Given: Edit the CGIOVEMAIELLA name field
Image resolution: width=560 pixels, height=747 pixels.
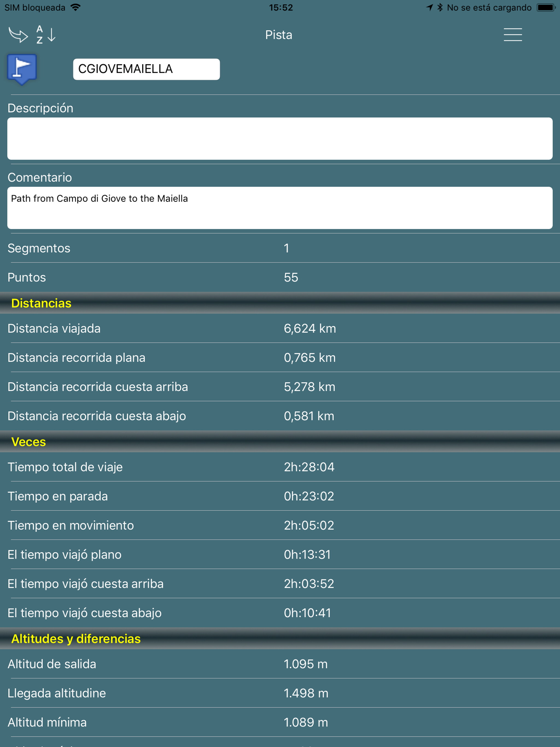Looking at the screenshot, I should tap(146, 69).
